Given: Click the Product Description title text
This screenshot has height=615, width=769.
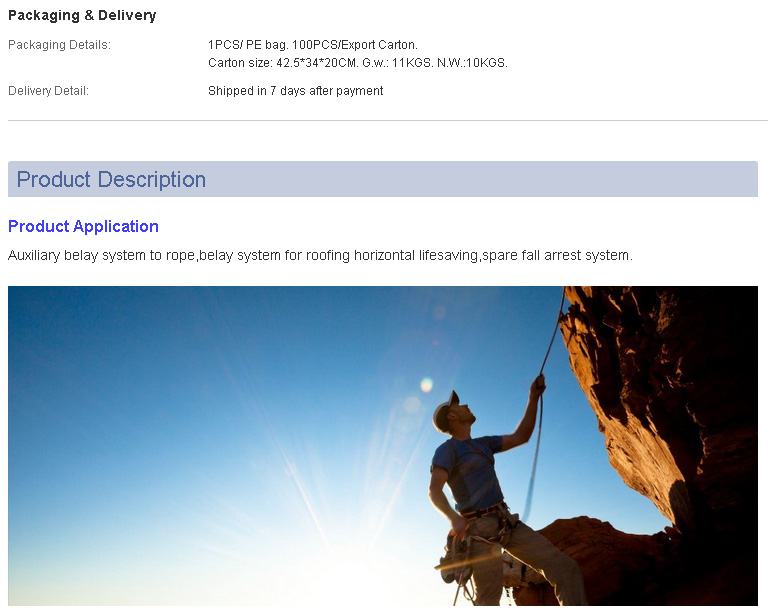Looking at the screenshot, I should coord(111,179).
